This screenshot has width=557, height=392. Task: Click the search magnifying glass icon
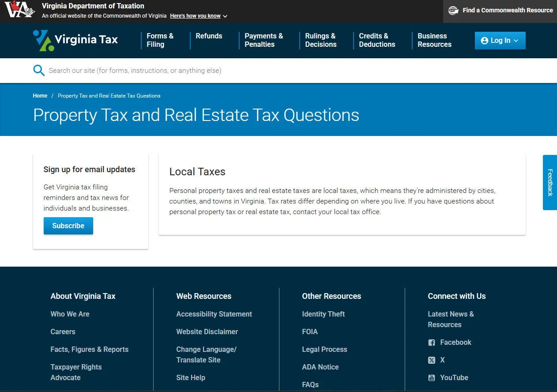click(x=39, y=70)
